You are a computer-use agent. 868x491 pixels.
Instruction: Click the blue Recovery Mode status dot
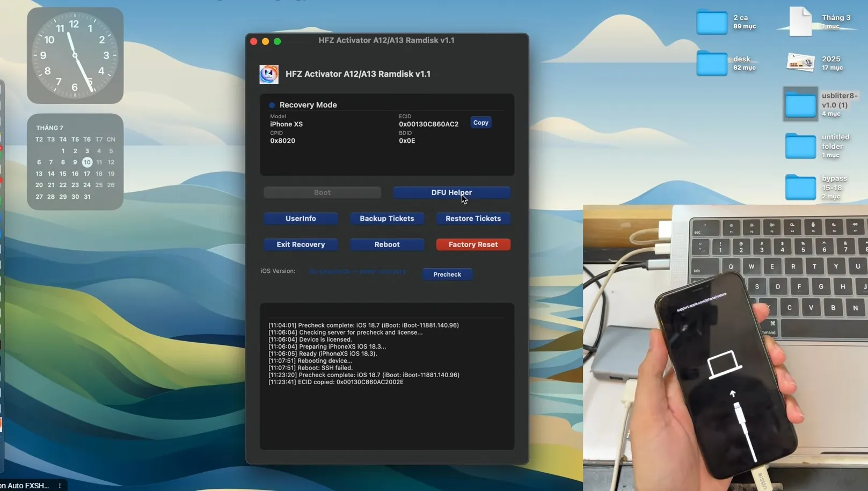click(x=272, y=105)
